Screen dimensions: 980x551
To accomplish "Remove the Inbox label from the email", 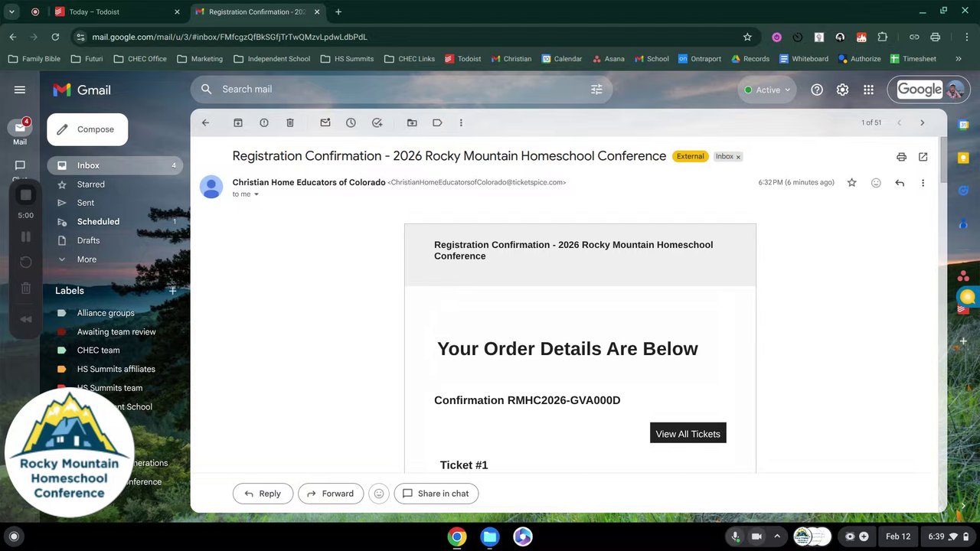I will pos(738,157).
